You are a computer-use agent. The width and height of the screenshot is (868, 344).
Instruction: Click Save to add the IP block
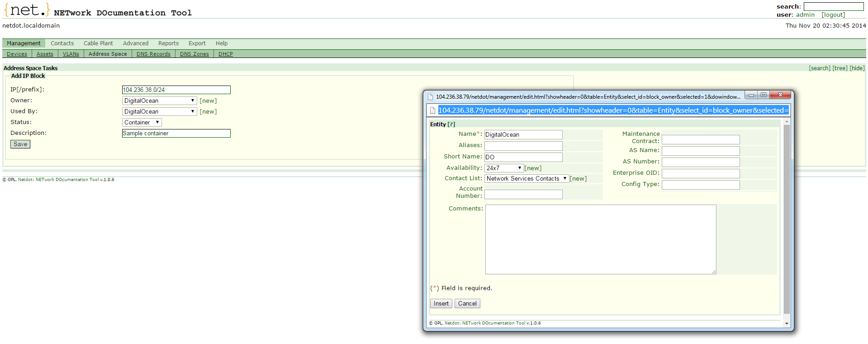tap(20, 144)
